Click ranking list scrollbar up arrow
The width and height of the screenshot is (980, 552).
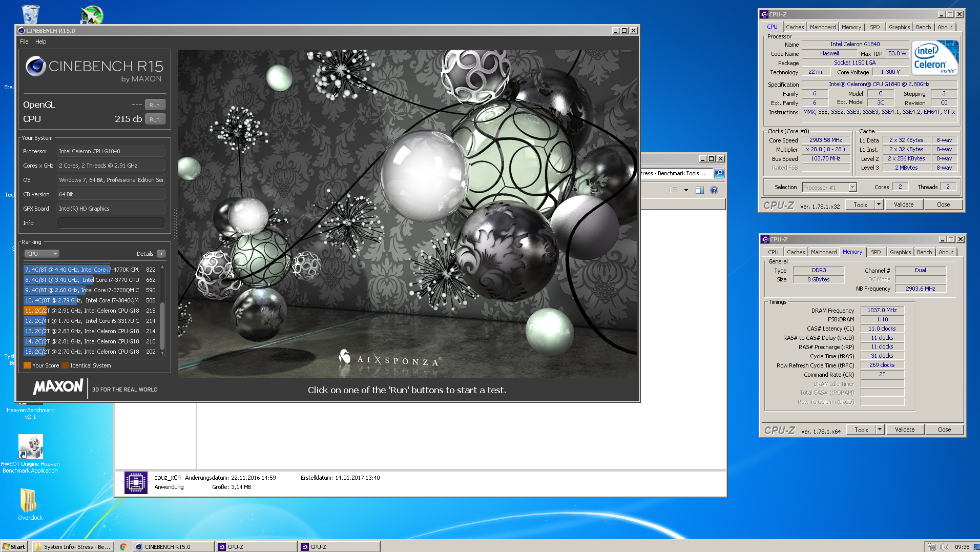162,267
